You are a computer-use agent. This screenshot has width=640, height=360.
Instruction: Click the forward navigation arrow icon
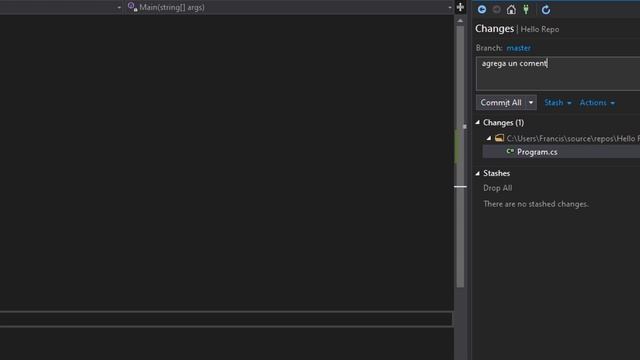(x=496, y=9)
